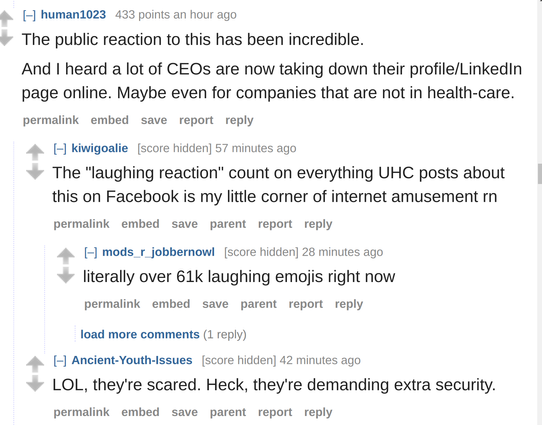542x425 pixels.
Task: Downvote Ancient-Youth-Issues' comment
Action: 35,384
